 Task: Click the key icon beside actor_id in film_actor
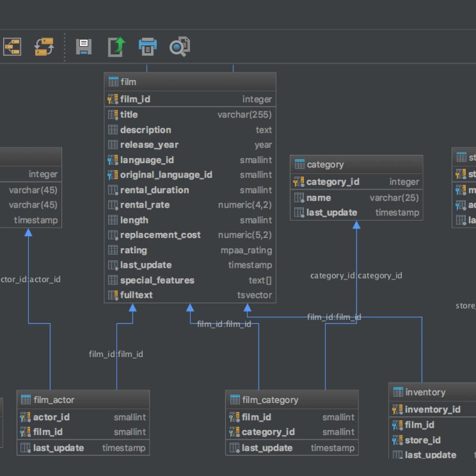click(x=25, y=417)
